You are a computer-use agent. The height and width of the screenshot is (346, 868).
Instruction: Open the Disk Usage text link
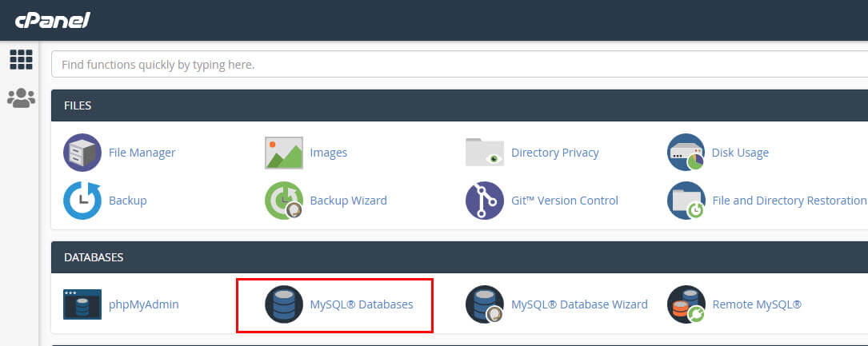pyautogui.click(x=740, y=153)
